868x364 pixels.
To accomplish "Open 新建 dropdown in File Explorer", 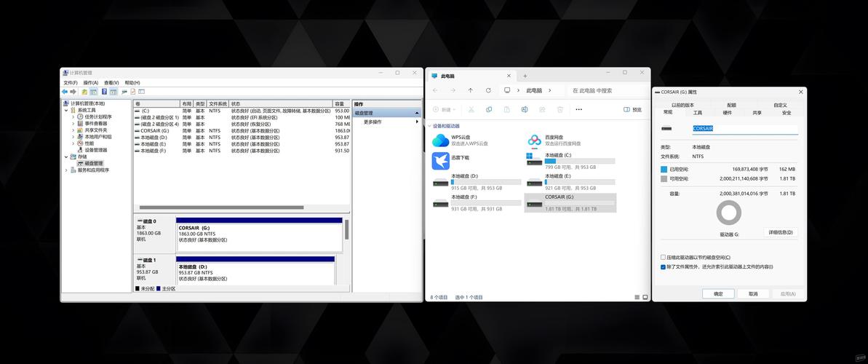I will (x=445, y=110).
